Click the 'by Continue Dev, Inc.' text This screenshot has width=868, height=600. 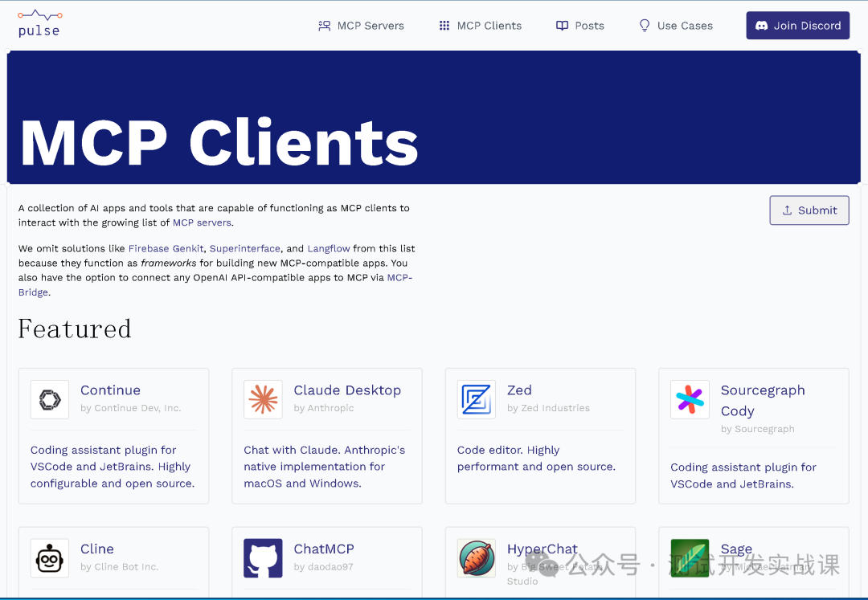[x=131, y=408]
